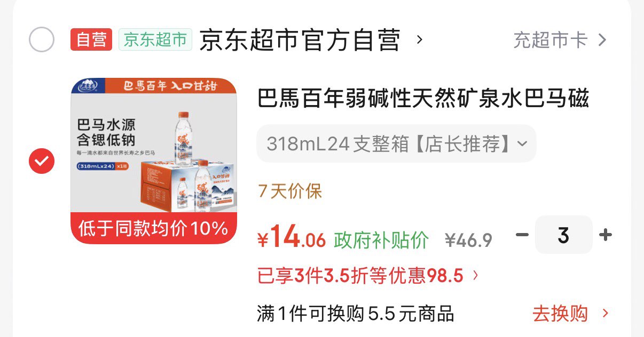
Task: Click the arrow beside 充超市卡
Action: 602,40
